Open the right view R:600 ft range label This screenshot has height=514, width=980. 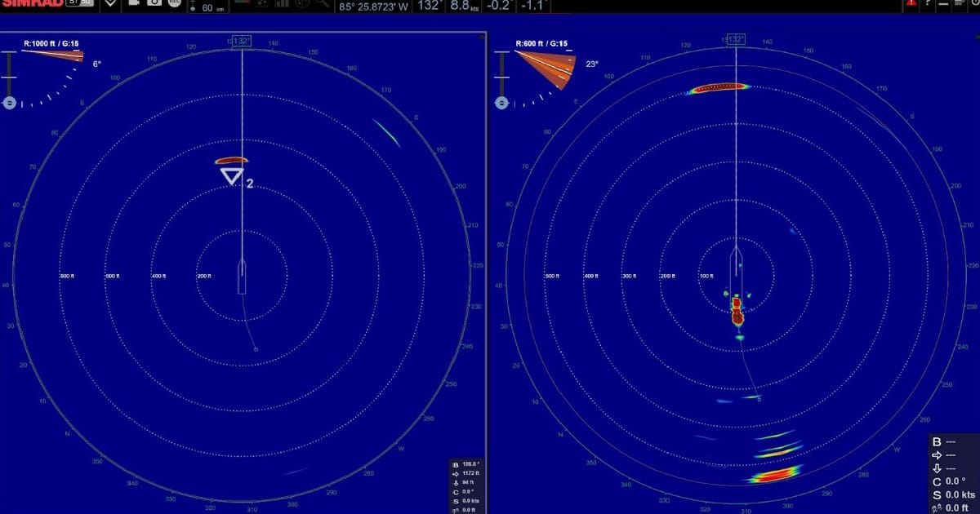pos(540,43)
